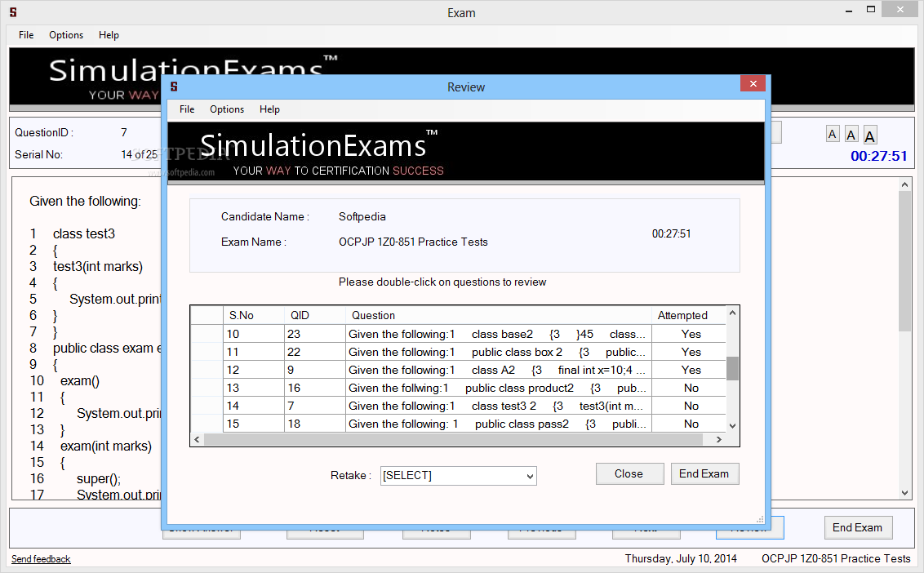This screenshot has width=924, height=573.
Task: Click the Exam window app icon
Action: click(x=13, y=11)
